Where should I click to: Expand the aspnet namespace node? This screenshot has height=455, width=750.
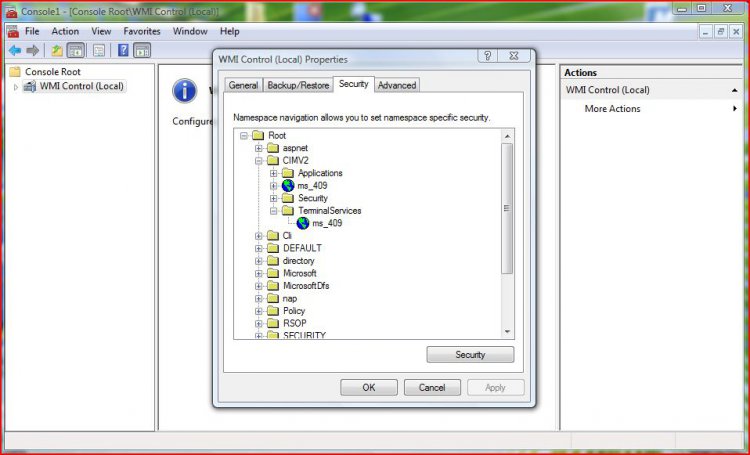(x=259, y=148)
